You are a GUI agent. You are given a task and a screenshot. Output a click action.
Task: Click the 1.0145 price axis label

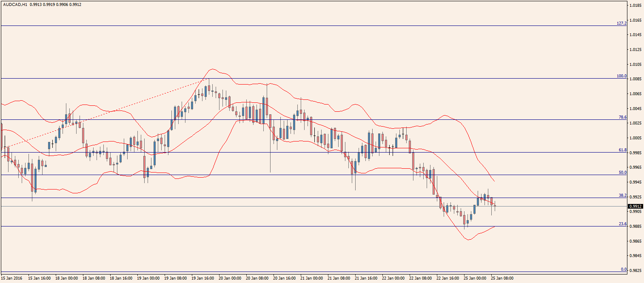(x=635, y=35)
